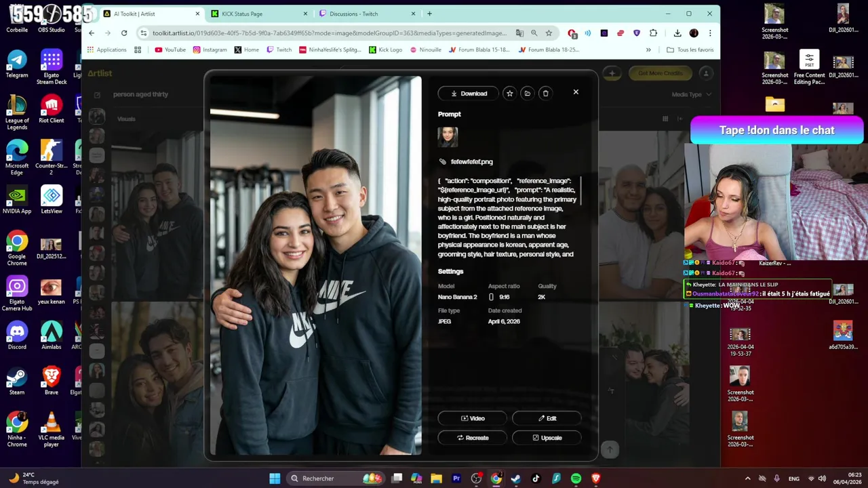
Task: Open the Kick Logo bookmark
Action: [385, 49]
